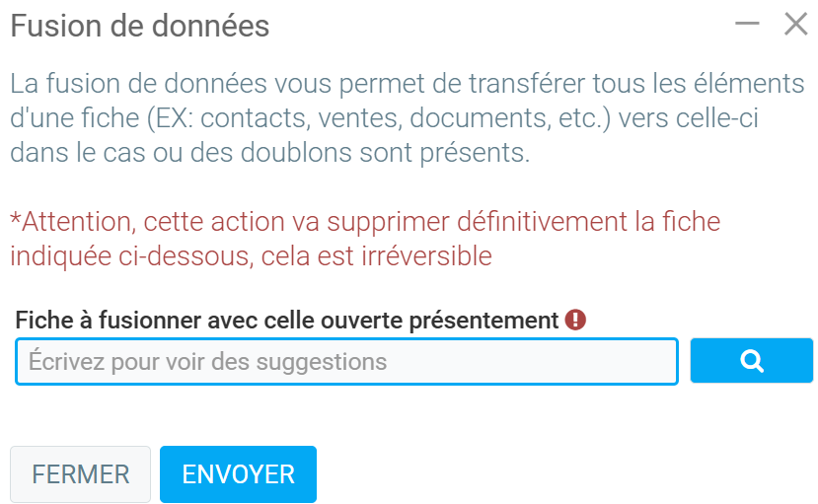The height and width of the screenshot is (504, 818).
Task: Close the dialog with the X icon
Action: tap(795, 25)
